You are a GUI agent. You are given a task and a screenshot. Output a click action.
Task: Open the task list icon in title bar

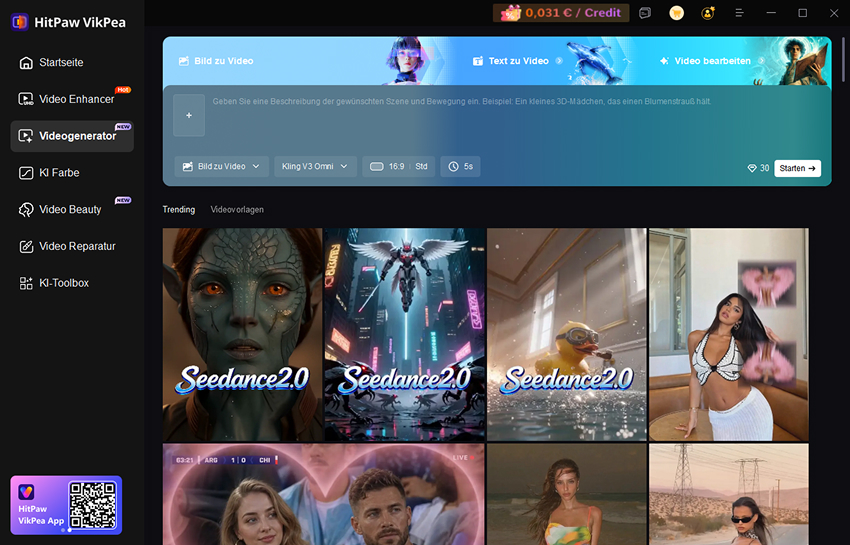[645, 13]
